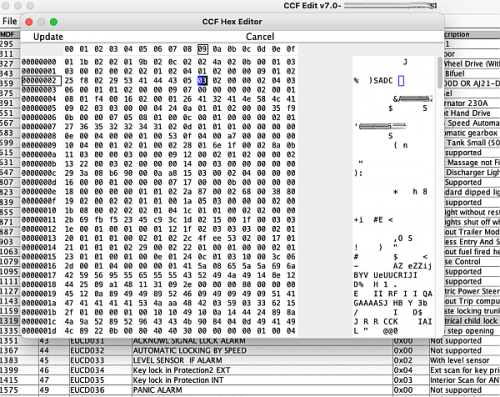This screenshot has width=500, height=397.
Task: Click the hex editor vertical scrollbar thumb
Action: pyautogui.click(x=440, y=72)
